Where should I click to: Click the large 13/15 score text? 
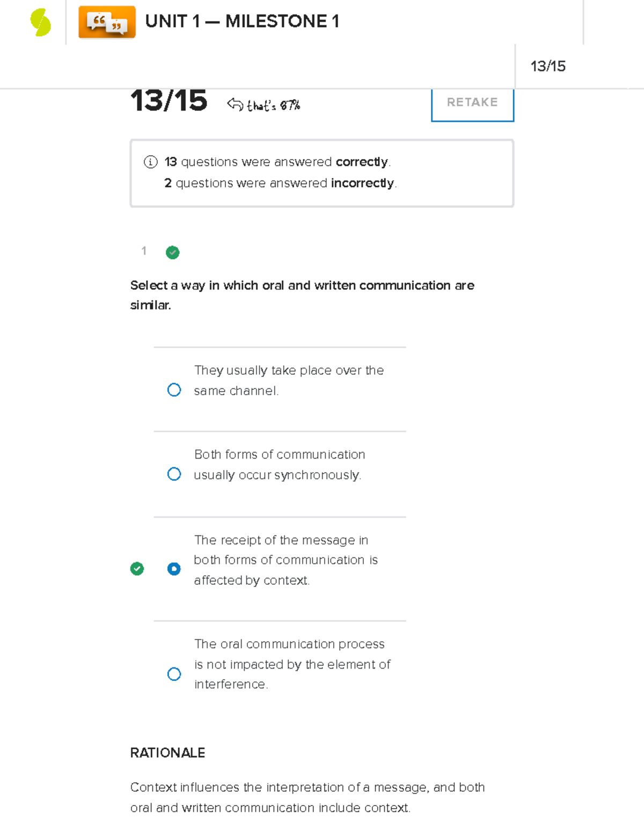169,101
